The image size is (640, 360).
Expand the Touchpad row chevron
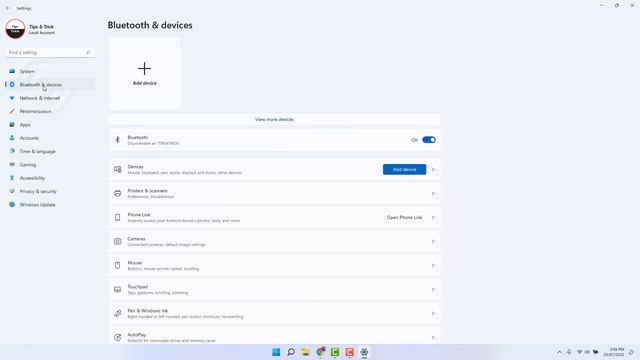click(433, 289)
